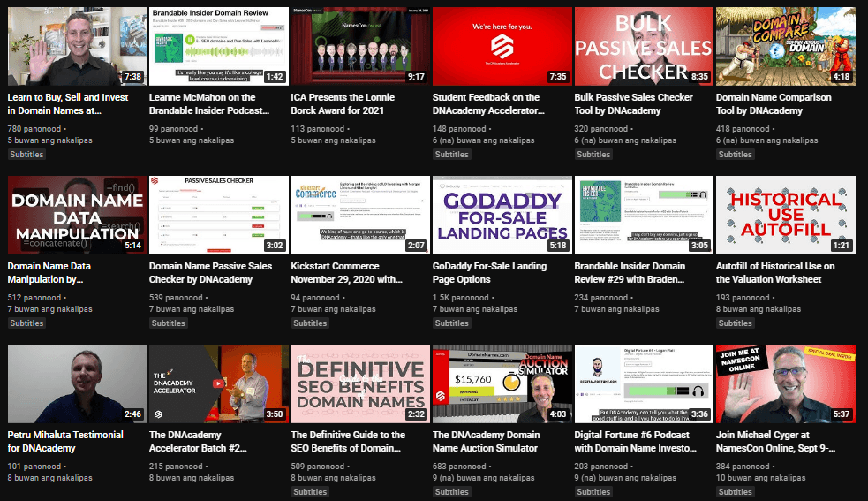This screenshot has width=868, height=501.
Task: Click title 'The DNAcademy Domain Name Auction Simulator'
Action: click(486, 441)
